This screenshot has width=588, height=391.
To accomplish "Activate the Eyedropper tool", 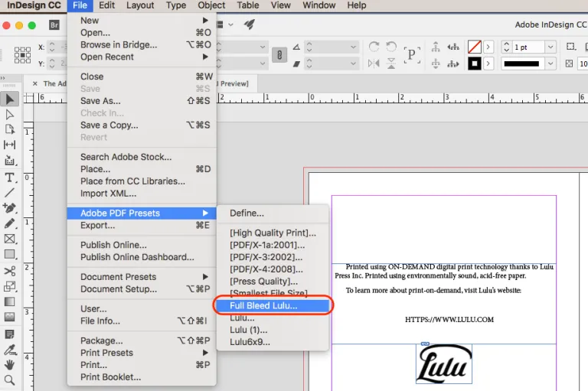I will [x=10, y=350].
